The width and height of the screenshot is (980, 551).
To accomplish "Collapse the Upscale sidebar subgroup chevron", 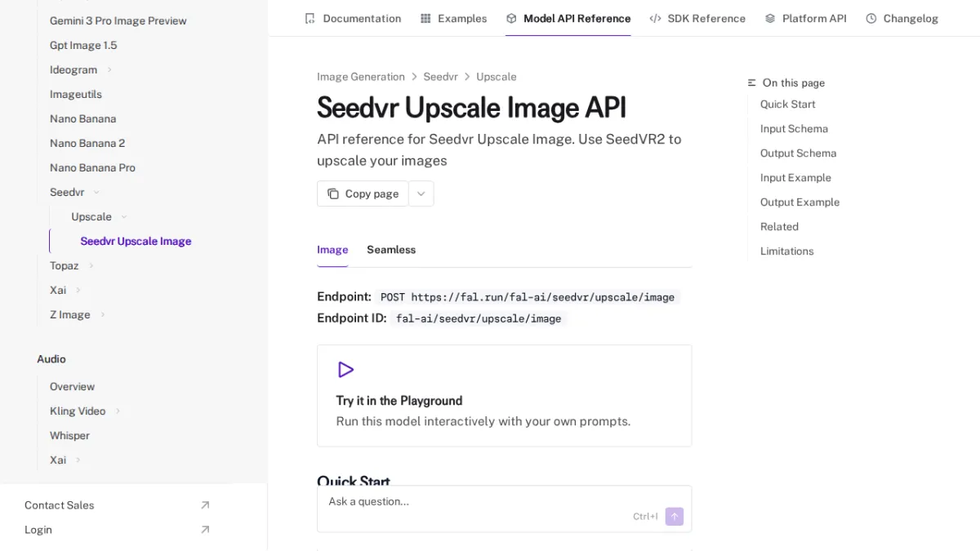I will 124,217.
